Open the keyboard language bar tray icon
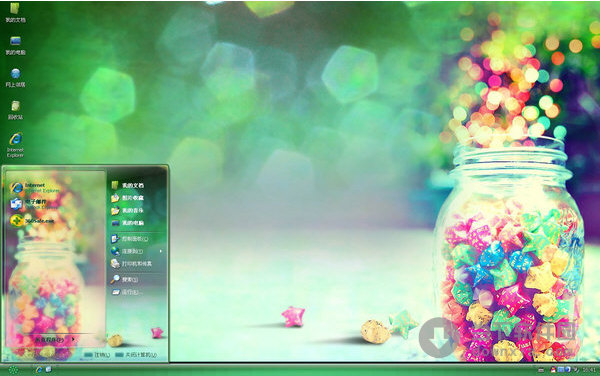This screenshot has width=600, height=376. tap(541, 370)
